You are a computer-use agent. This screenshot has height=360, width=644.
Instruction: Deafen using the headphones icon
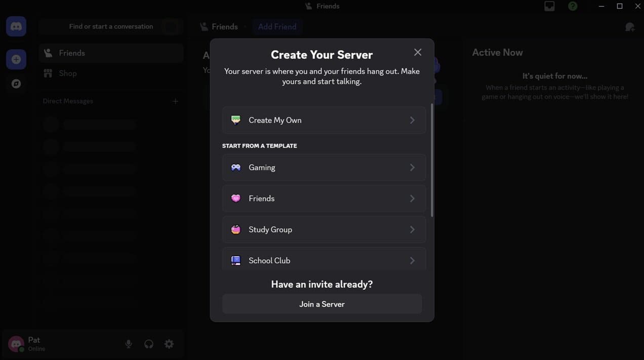[149, 344]
